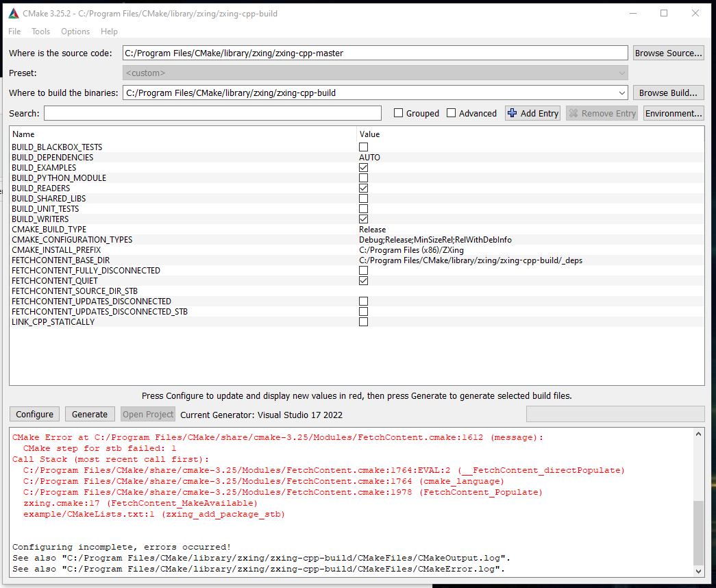This screenshot has height=588, width=716.
Task: Click the Generate button
Action: 90,415
